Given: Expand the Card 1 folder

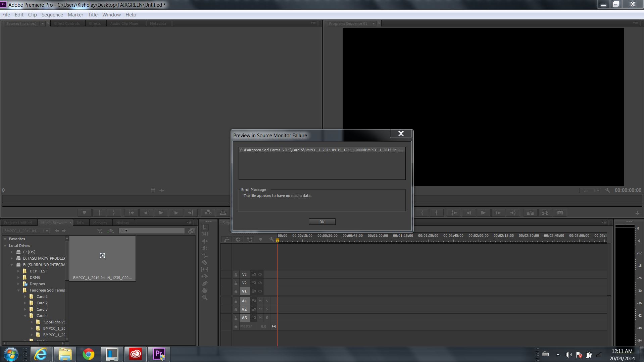Looking at the screenshot, I should [25, 297].
